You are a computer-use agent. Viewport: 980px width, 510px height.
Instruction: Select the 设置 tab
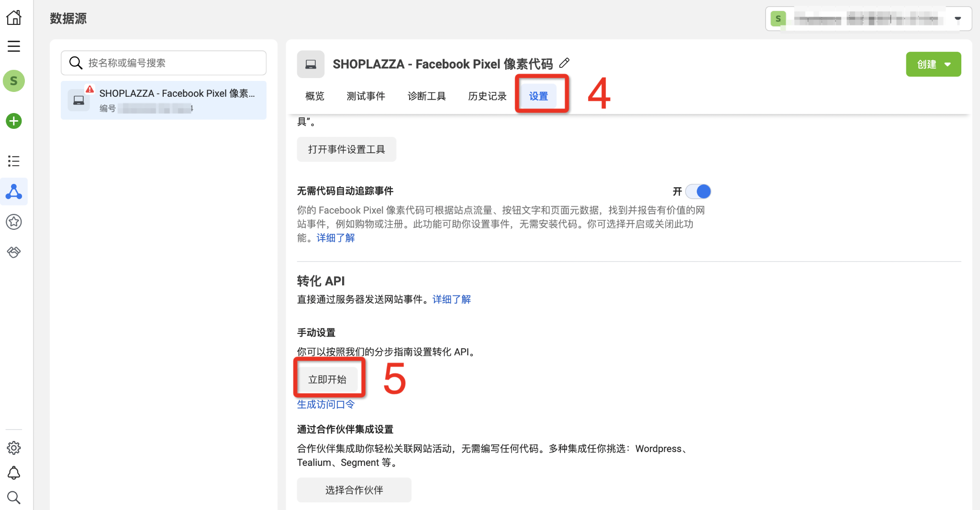click(x=538, y=96)
